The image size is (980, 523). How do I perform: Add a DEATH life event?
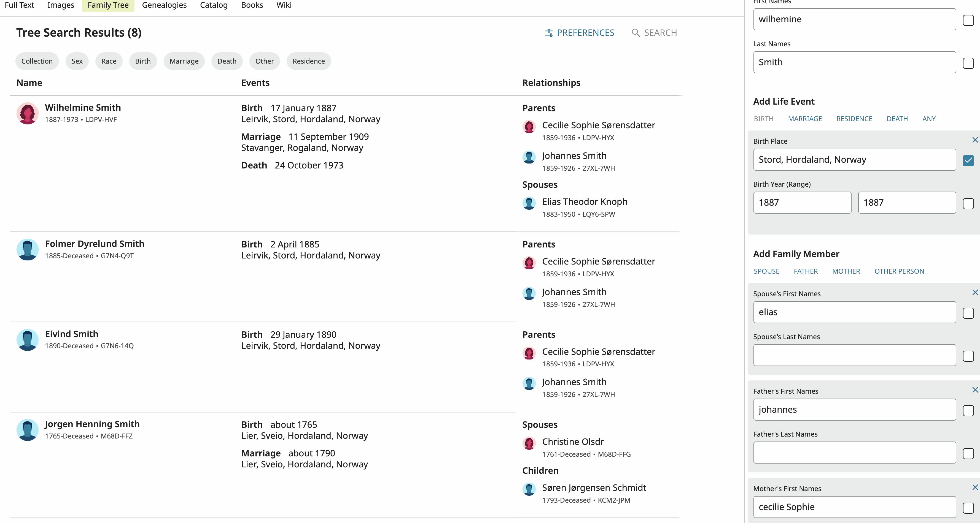897,119
